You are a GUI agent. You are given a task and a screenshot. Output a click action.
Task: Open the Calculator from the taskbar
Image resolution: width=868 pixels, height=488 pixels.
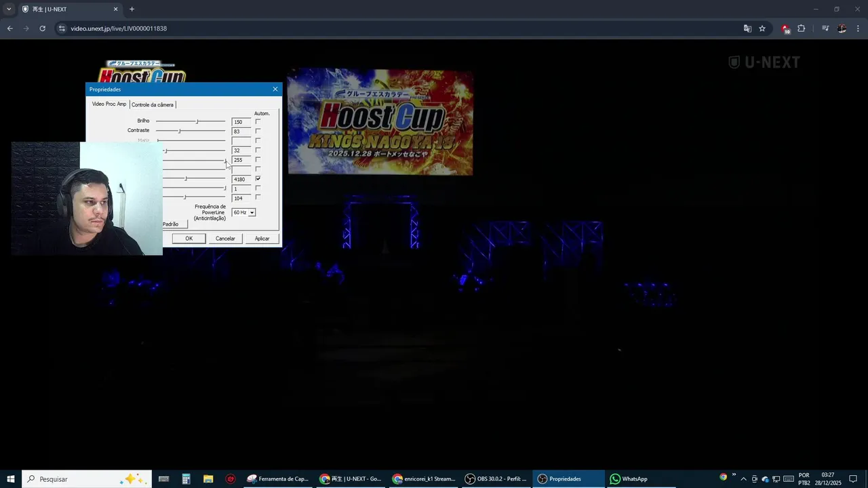186,479
